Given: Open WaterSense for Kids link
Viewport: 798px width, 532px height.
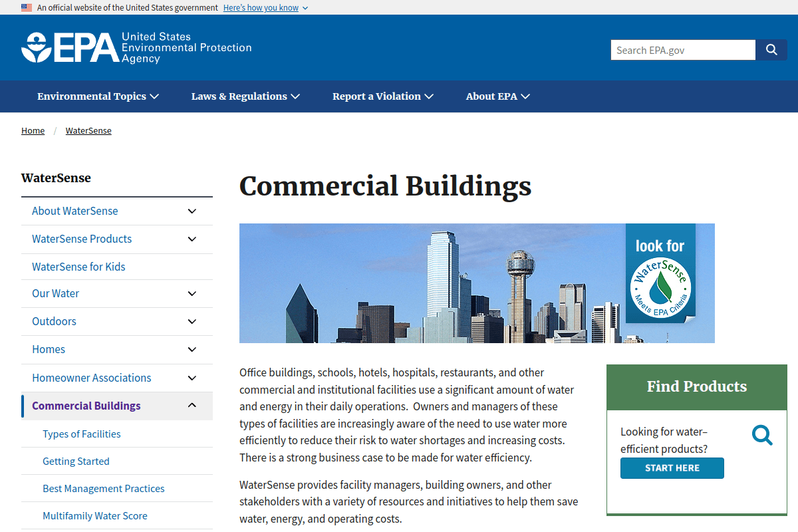Looking at the screenshot, I should coord(78,267).
